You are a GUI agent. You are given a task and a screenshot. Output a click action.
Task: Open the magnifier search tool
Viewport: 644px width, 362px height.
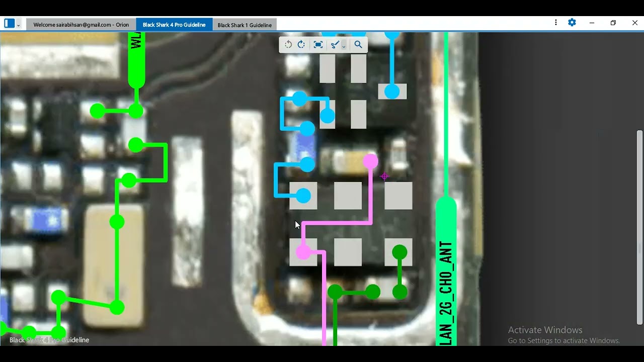[358, 45]
